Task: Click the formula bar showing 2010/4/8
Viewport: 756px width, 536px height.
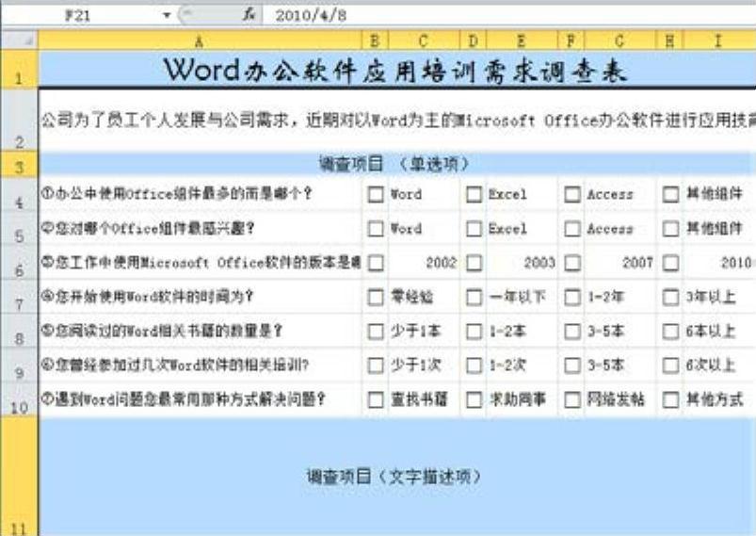Action: tap(509, 15)
